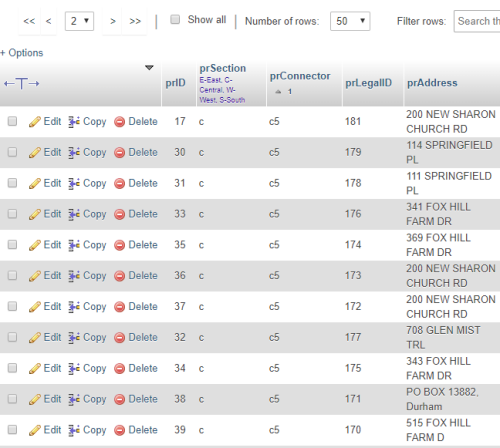This screenshot has height=448, width=500.
Task: Tick the row checkbox for prID 17
Action: coord(12,121)
